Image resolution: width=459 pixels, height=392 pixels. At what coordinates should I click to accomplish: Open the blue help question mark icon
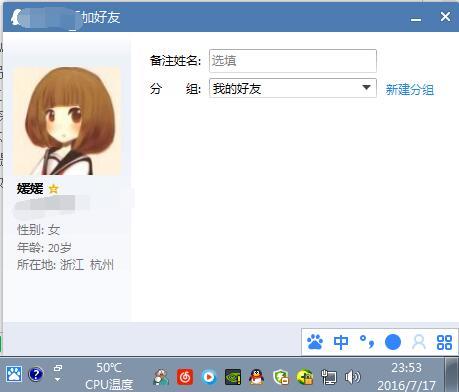(36, 374)
